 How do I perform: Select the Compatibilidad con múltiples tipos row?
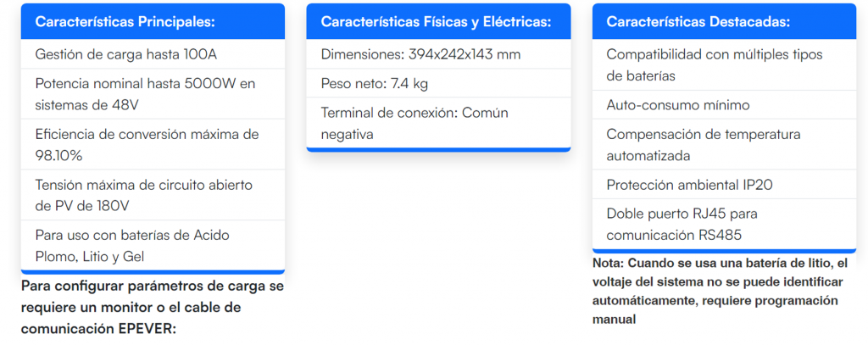pyautogui.click(x=723, y=65)
